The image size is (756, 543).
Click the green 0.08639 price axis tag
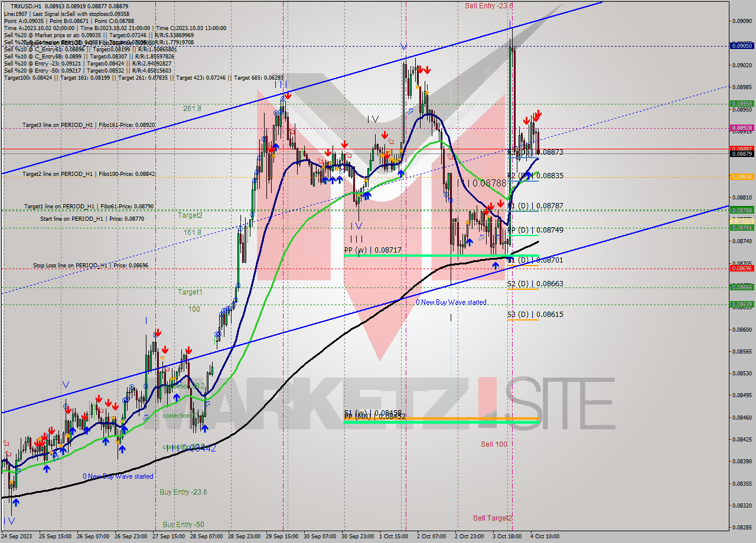click(x=742, y=305)
